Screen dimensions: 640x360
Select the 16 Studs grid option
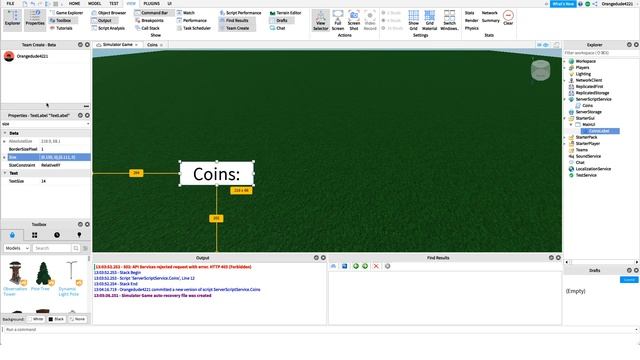[x=392, y=28]
